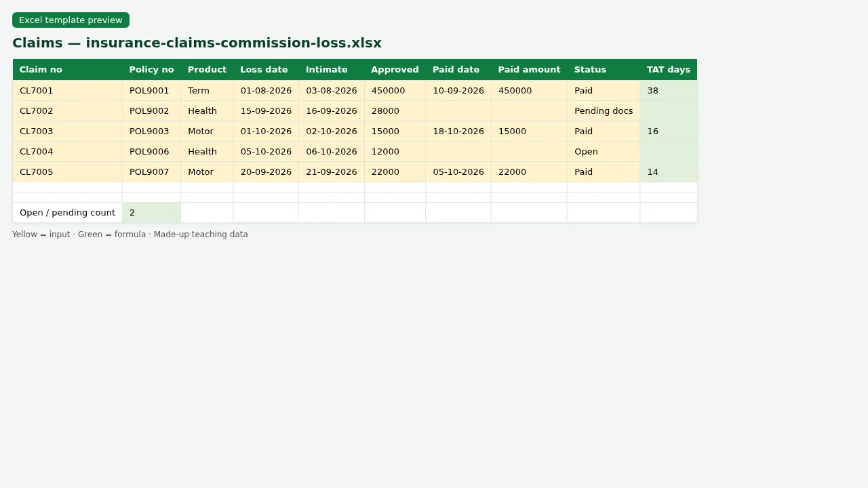The height and width of the screenshot is (488, 868).
Task: Select the Claim no column header
Action: point(67,70)
